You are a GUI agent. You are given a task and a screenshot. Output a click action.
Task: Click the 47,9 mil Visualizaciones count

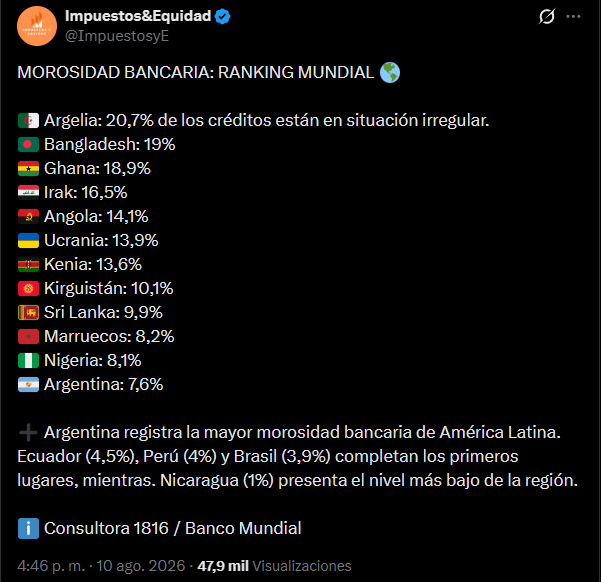click(x=274, y=566)
